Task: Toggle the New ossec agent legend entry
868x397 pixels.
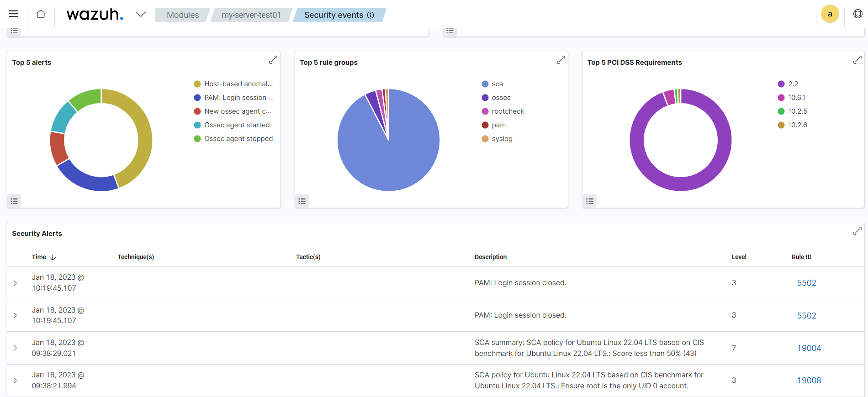Action: (233, 111)
